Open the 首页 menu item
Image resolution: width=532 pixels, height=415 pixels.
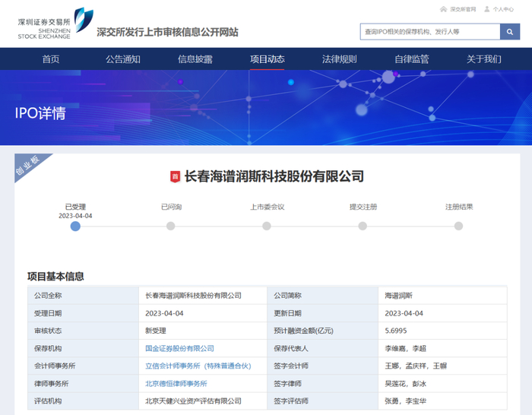51,59
